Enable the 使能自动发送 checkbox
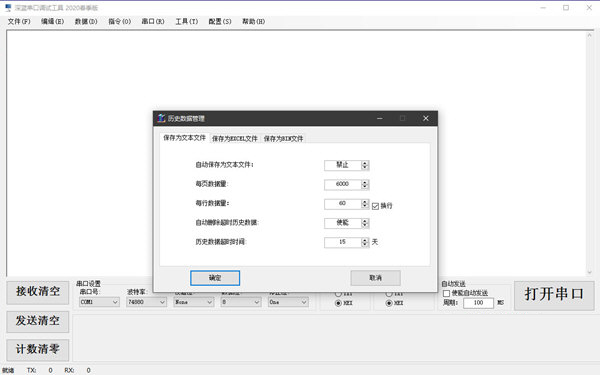This screenshot has height=375, width=600. pyautogui.click(x=446, y=293)
